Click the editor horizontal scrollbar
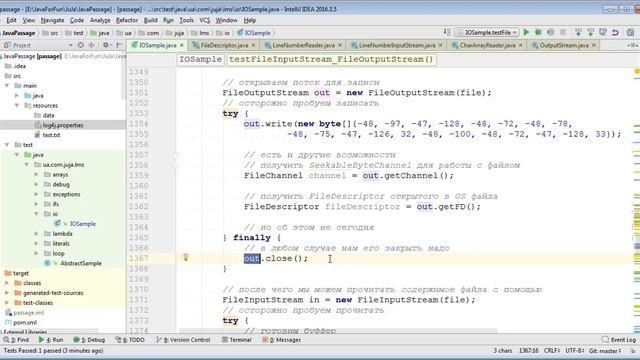The width and height of the screenshot is (640, 360). pyautogui.click(x=338, y=331)
